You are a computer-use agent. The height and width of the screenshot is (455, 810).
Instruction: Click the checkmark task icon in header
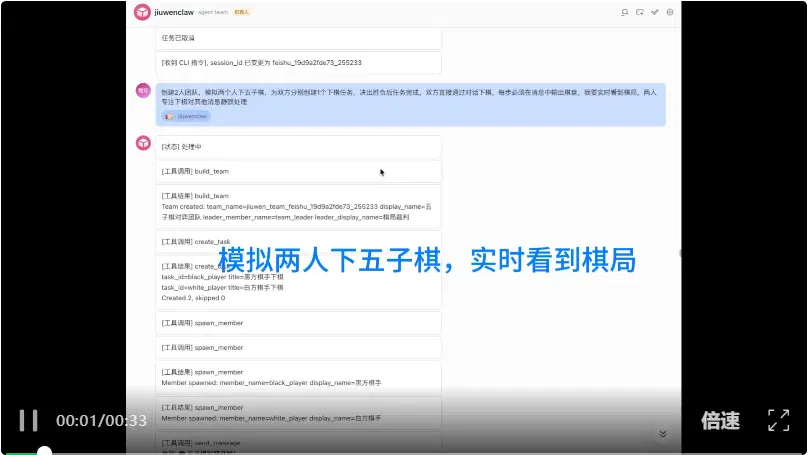point(655,12)
